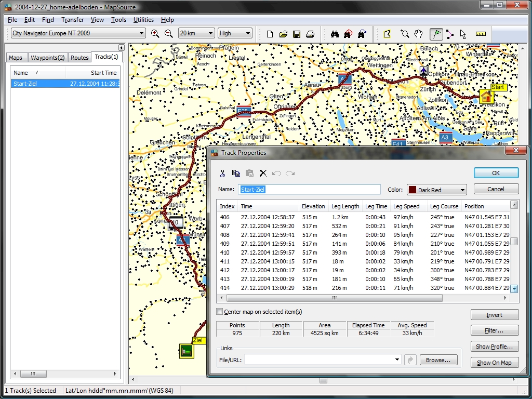Image resolution: width=532 pixels, height=399 pixels.
Task: Click the track table horizontal scrollbar
Action: tap(335, 298)
